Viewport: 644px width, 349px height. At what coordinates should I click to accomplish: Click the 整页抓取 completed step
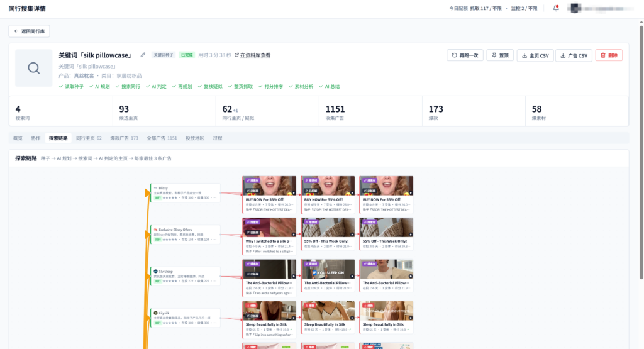point(240,87)
